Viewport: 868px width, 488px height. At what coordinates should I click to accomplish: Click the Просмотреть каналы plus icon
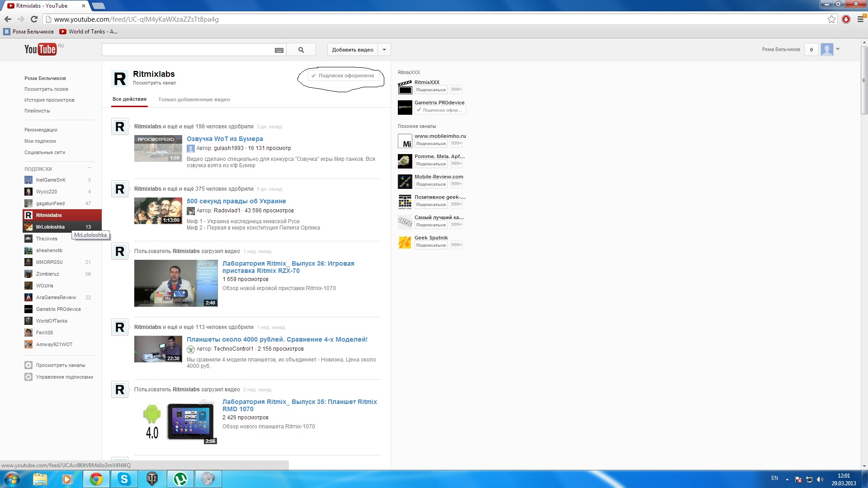coord(28,365)
